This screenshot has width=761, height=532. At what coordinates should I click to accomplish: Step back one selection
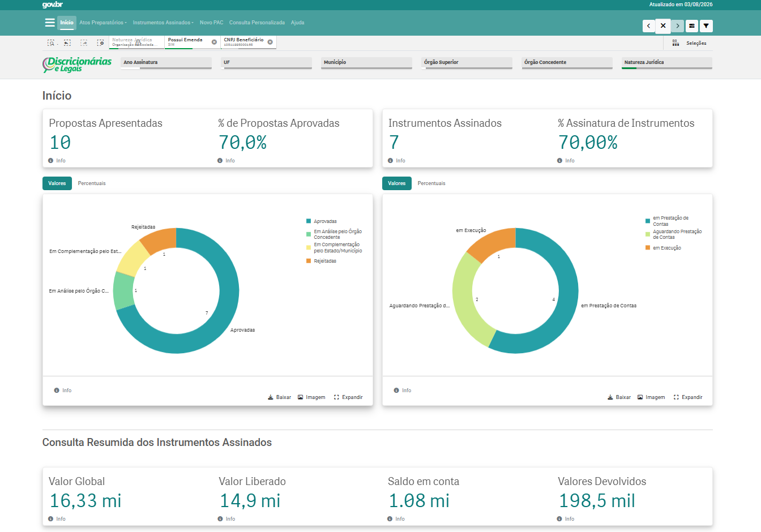pos(67,43)
